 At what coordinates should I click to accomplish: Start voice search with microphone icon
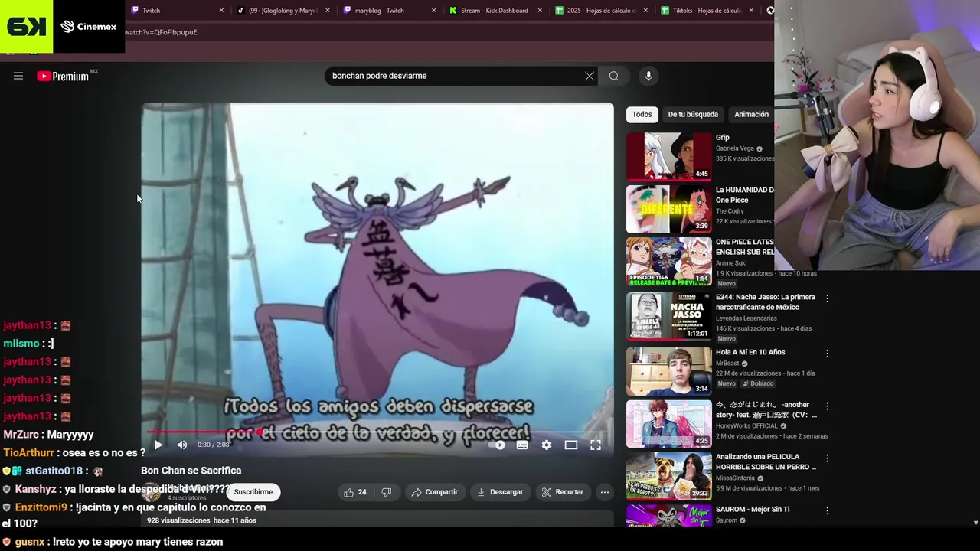(x=648, y=76)
